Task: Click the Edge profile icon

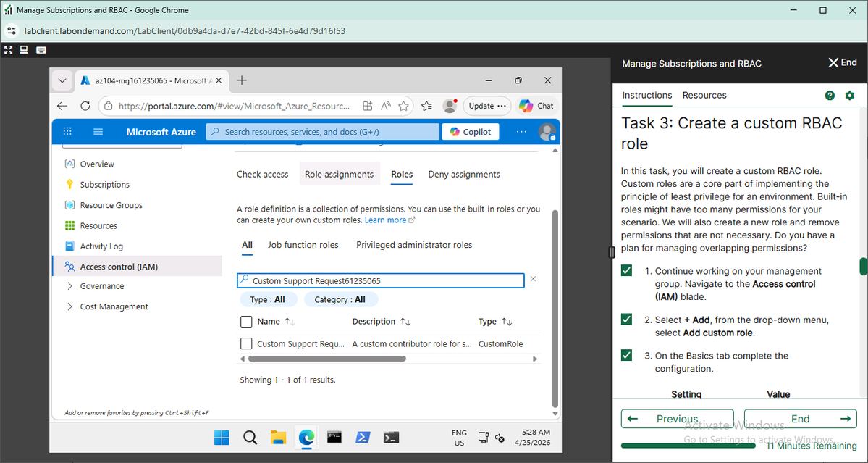Action: tap(450, 106)
